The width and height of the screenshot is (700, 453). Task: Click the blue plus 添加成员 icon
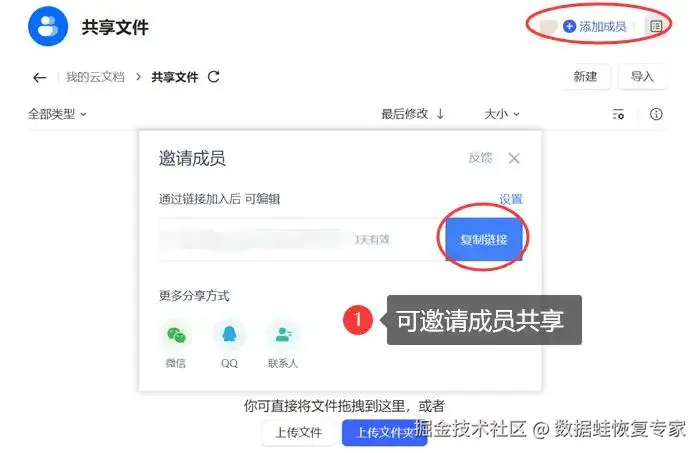point(569,27)
